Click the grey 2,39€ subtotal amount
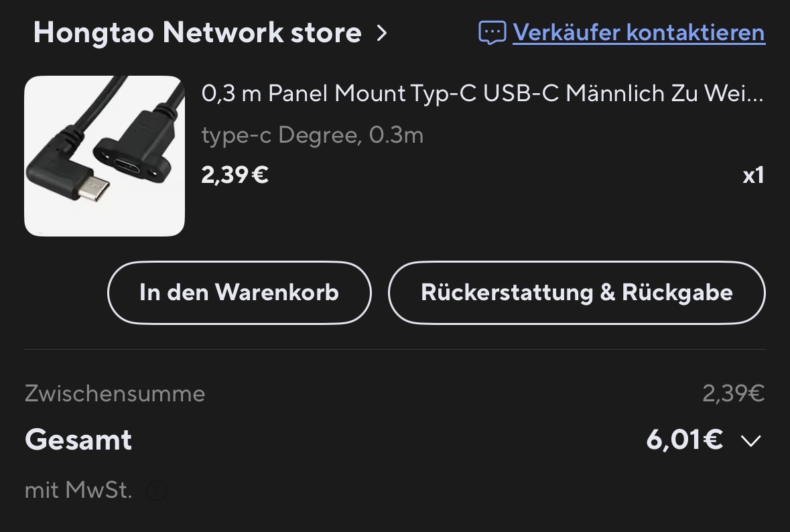Image resolution: width=790 pixels, height=532 pixels. [733, 393]
